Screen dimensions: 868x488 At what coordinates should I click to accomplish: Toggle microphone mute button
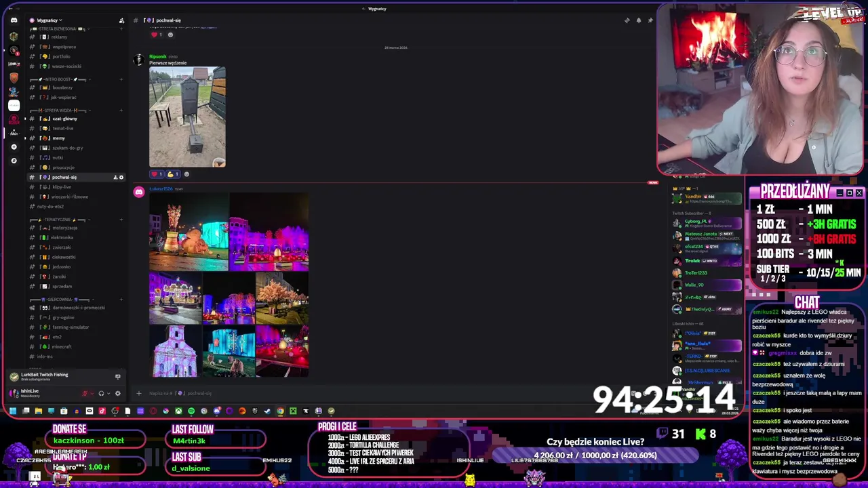(x=85, y=393)
